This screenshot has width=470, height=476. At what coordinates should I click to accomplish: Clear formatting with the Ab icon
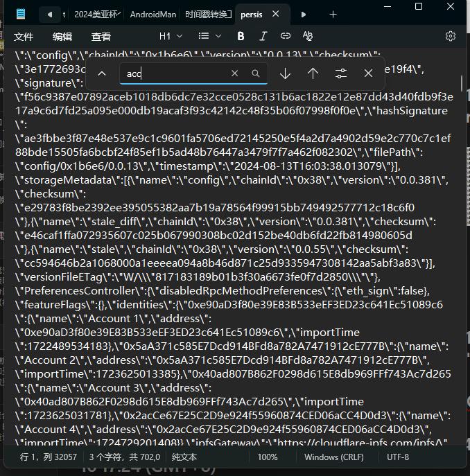click(308, 36)
